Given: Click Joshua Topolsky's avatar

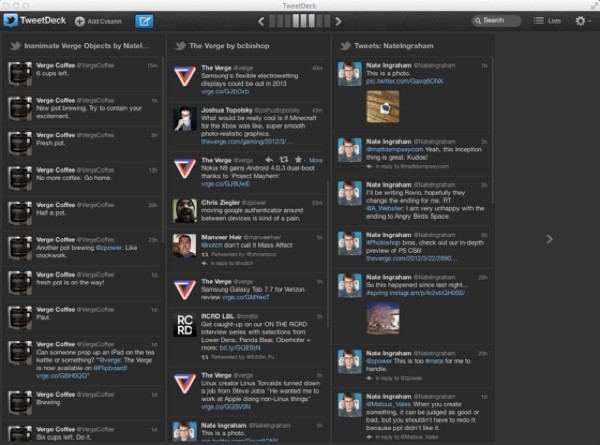Looking at the screenshot, I should pyautogui.click(x=184, y=119).
